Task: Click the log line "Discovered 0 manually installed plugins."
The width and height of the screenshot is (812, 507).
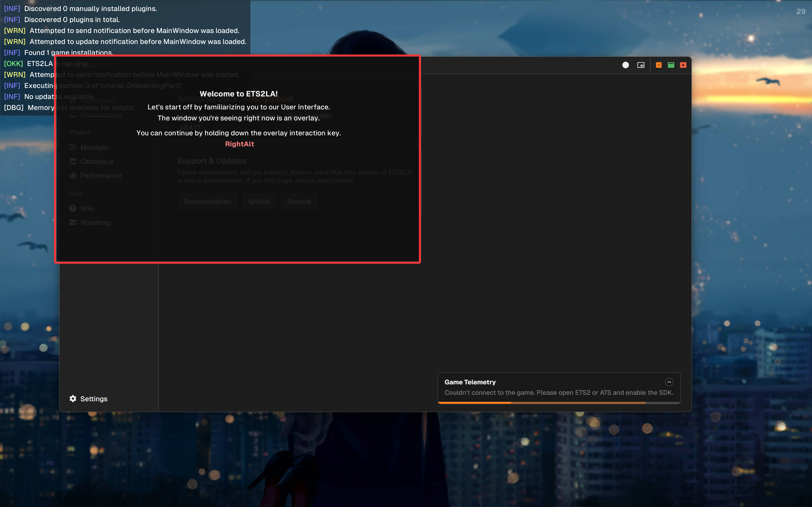Action: click(x=91, y=9)
